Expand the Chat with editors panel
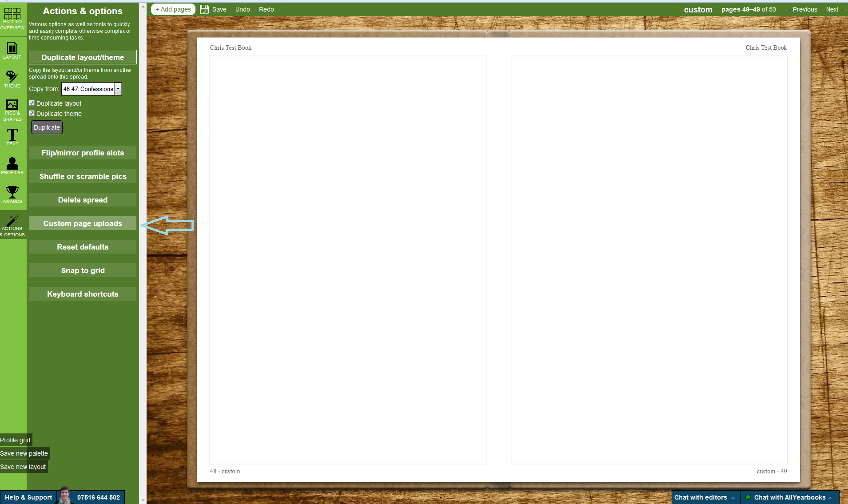 (704, 497)
